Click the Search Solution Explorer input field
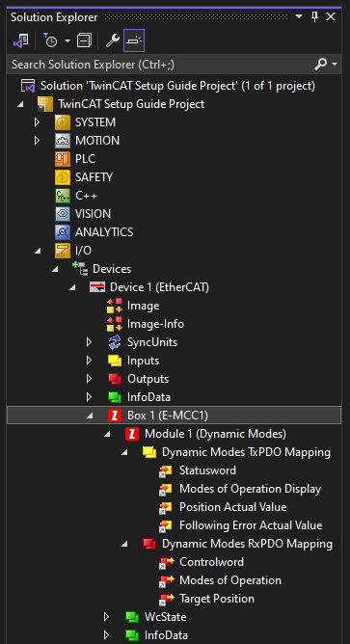This screenshot has width=350, height=644. click(x=160, y=65)
